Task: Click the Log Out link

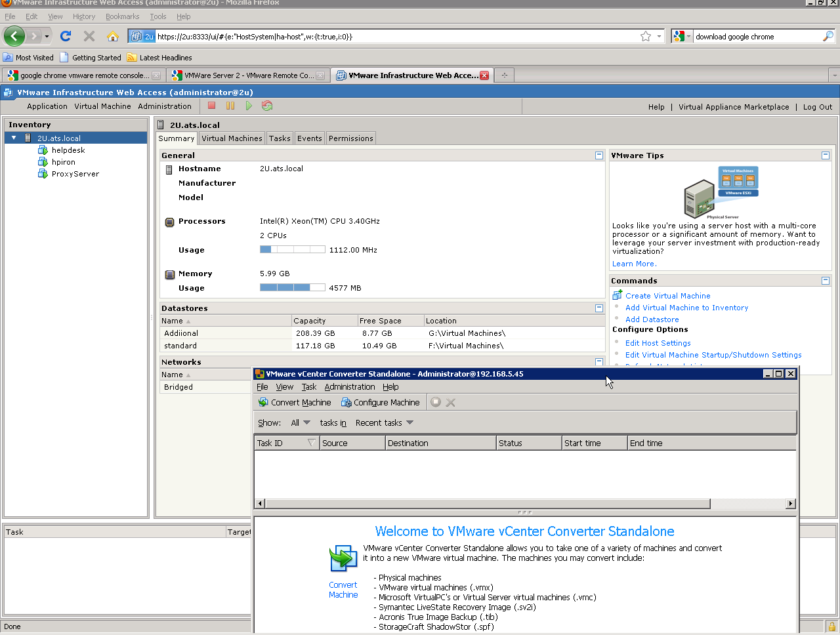Action: click(x=818, y=107)
